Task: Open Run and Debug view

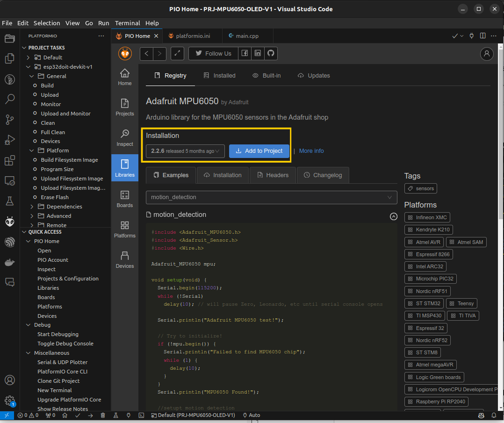Action: coord(10,140)
